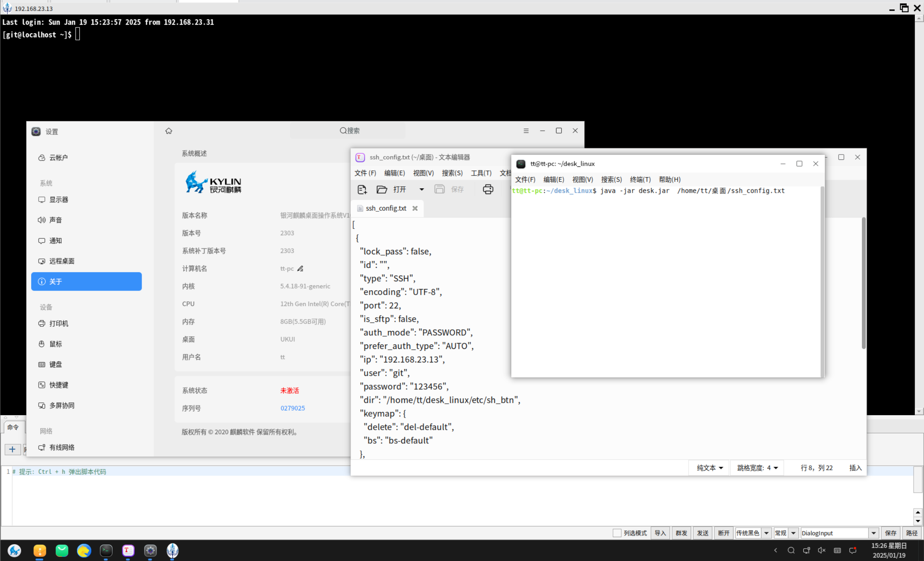Click the new document icon in text editor
The height and width of the screenshot is (561, 924).
(x=362, y=189)
